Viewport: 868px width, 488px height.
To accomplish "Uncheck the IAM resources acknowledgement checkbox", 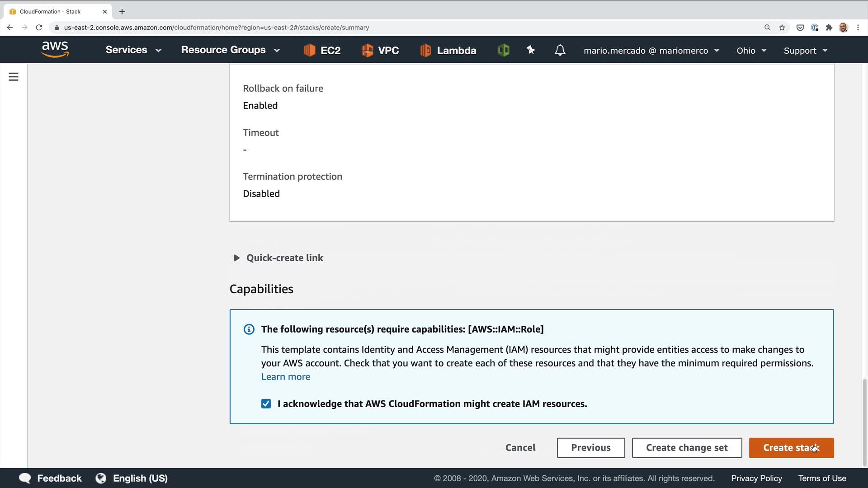I will point(266,404).
